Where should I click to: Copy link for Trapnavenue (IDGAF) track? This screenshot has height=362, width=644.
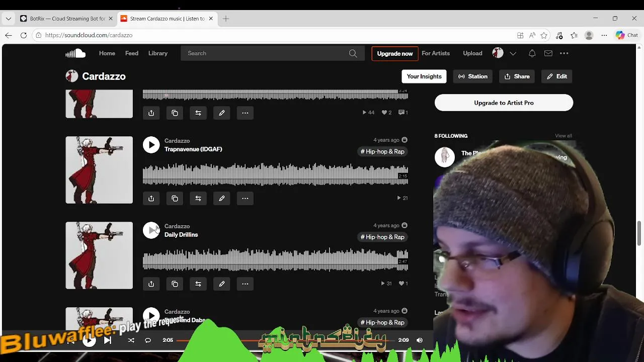click(175, 198)
